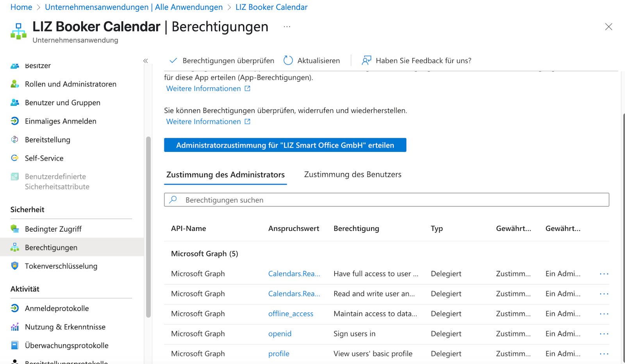This screenshot has height=364, width=625.
Task: Open Bedingter Zugriff menu item
Action: click(53, 229)
